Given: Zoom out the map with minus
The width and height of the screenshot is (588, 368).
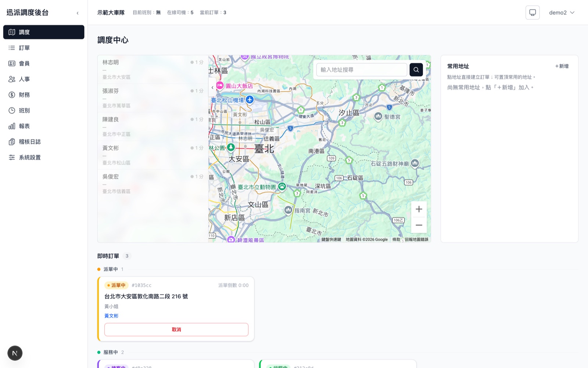Looking at the screenshot, I should tap(419, 225).
